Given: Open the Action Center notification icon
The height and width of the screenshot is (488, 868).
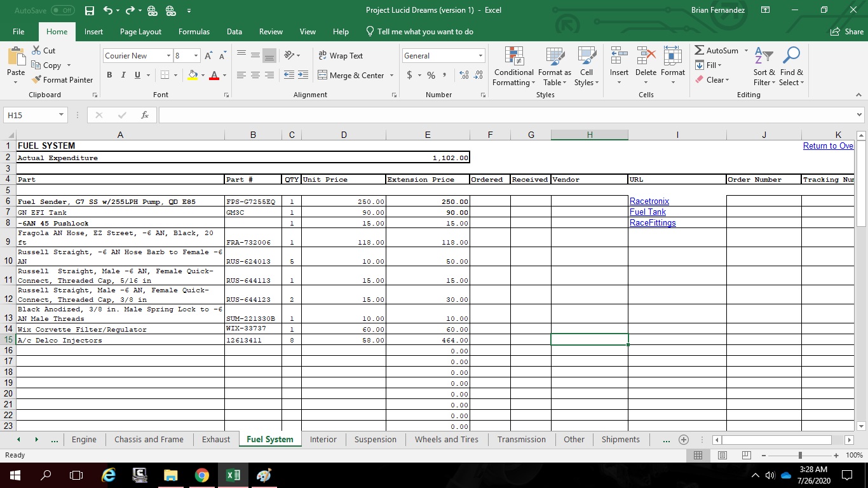Looking at the screenshot, I should coord(846,475).
